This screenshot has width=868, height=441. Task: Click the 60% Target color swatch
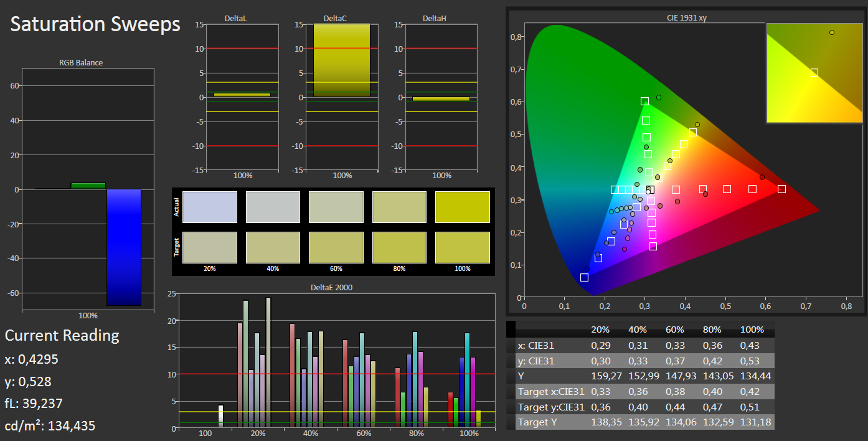click(336, 247)
